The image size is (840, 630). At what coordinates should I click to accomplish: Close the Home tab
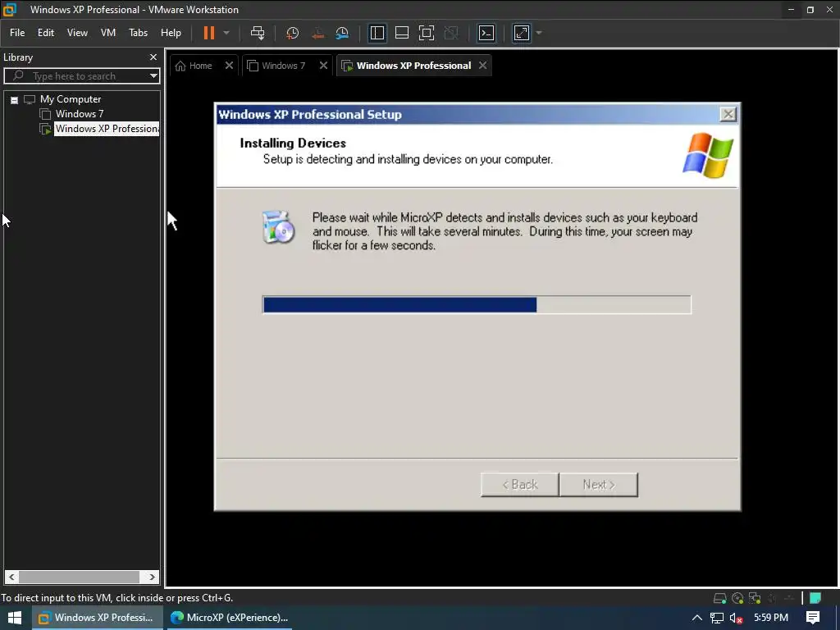coord(230,66)
